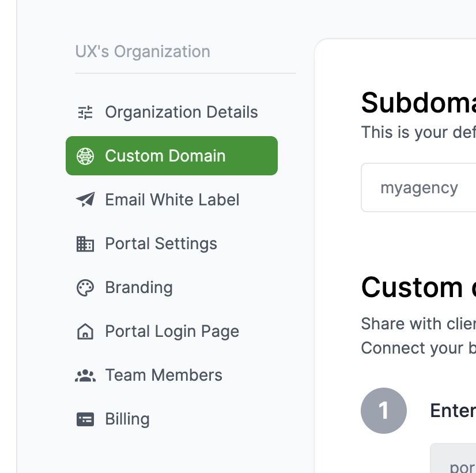Select the Custom Domain menu label
The height and width of the screenshot is (473, 476).
pos(165,156)
